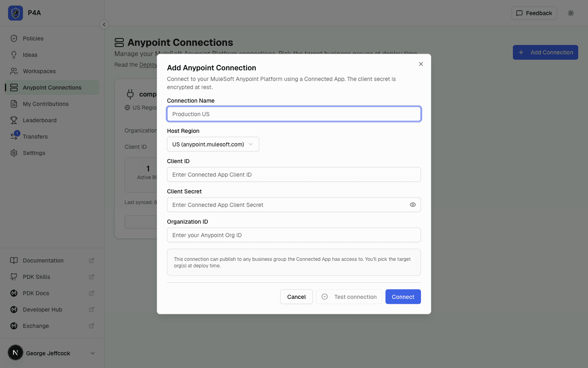Click the Workspaces people icon
Viewport: 588px width, 368px height.
pos(14,71)
